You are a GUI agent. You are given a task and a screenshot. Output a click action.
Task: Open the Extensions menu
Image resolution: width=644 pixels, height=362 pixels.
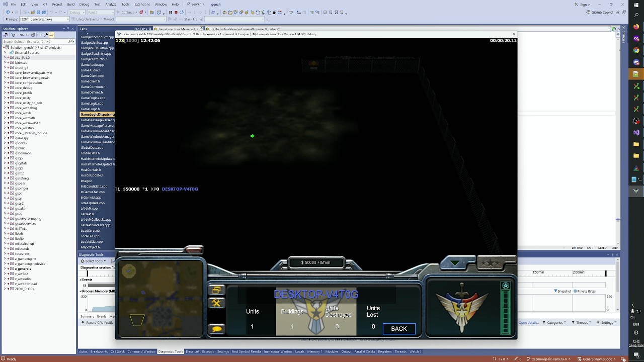pyautogui.click(x=142, y=4)
